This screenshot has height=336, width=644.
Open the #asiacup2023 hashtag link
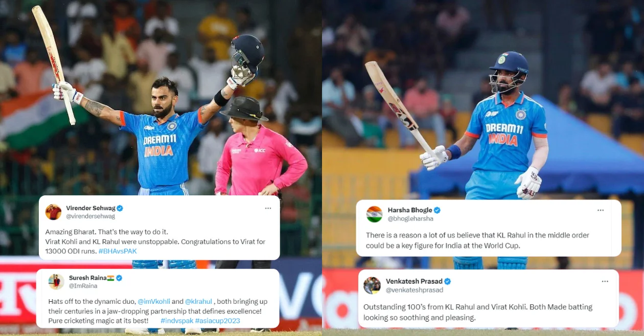tap(217, 321)
